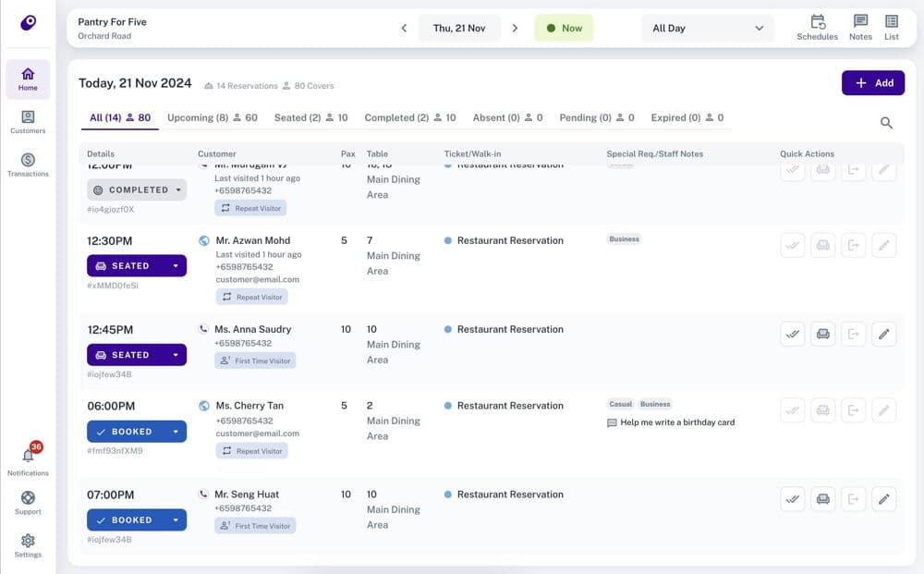This screenshot has width=924, height=574.
Task: Open the Seated reservations tab
Action: (298, 117)
